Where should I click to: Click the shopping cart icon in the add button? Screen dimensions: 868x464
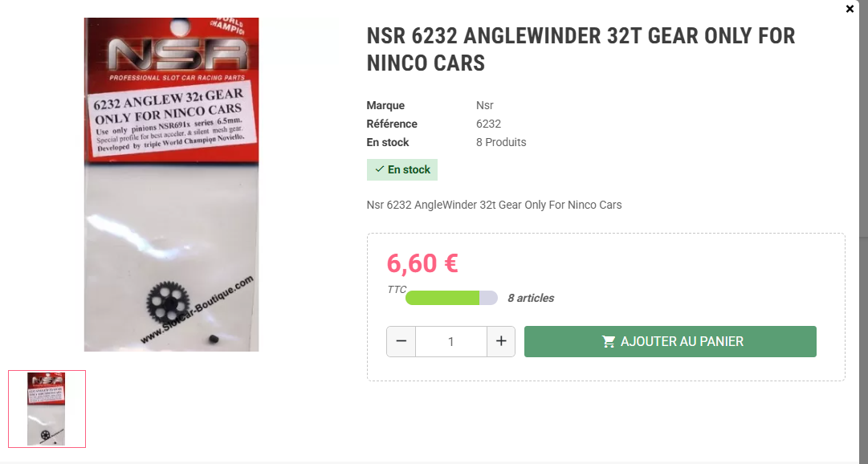coord(609,342)
